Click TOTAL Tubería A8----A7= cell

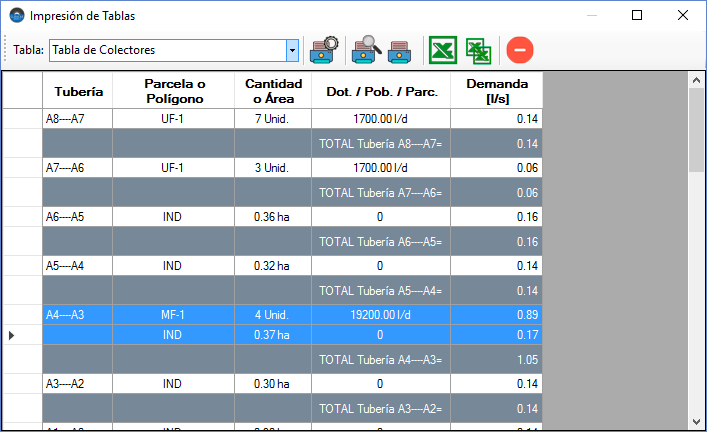[x=381, y=143]
